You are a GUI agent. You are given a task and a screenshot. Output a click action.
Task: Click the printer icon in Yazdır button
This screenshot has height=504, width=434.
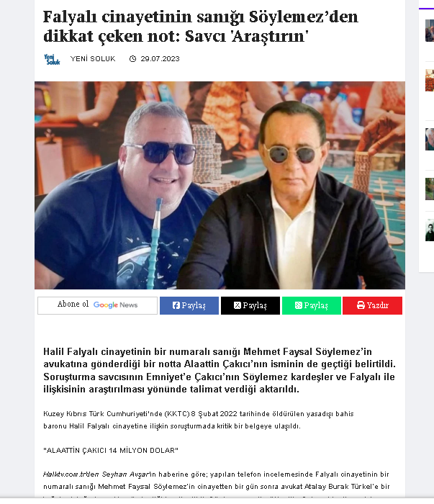click(361, 305)
